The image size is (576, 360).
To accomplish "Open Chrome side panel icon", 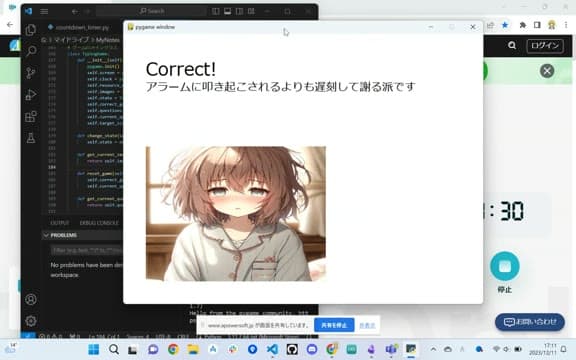I will tap(537, 25).
